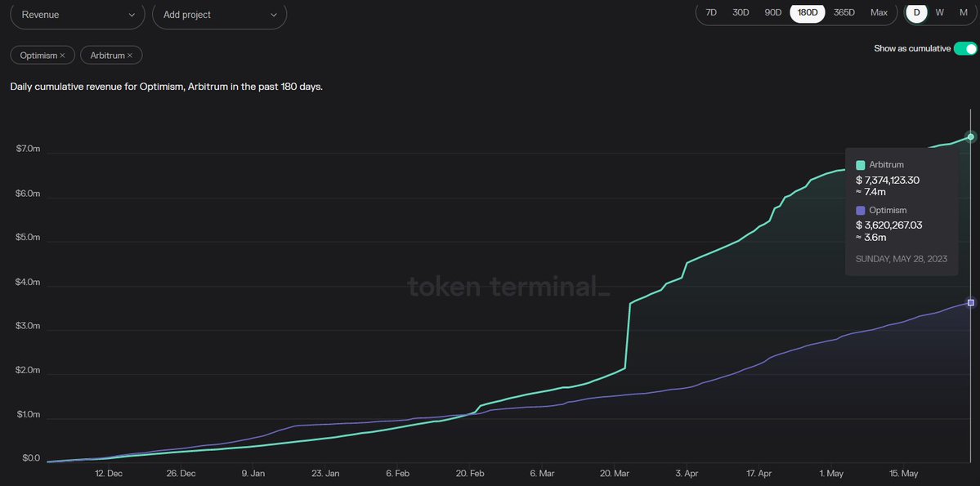Select the 7D time range
The width and height of the screenshot is (980, 486).
pos(710,12)
